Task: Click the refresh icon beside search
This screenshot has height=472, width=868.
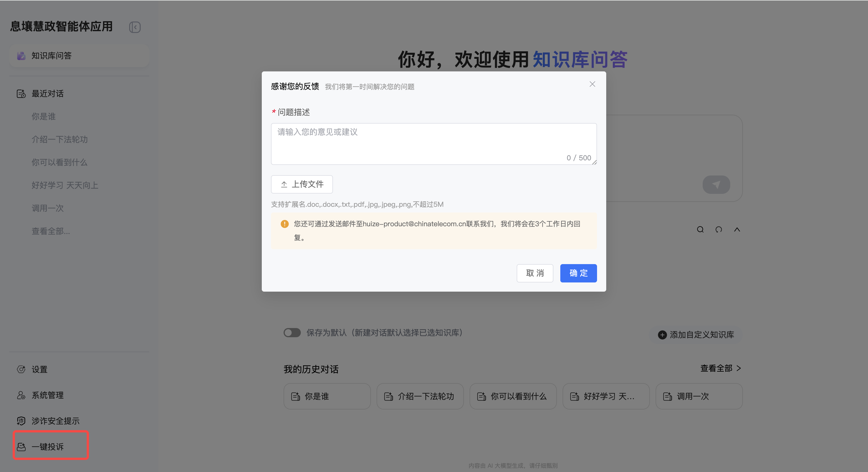Action: (719, 230)
